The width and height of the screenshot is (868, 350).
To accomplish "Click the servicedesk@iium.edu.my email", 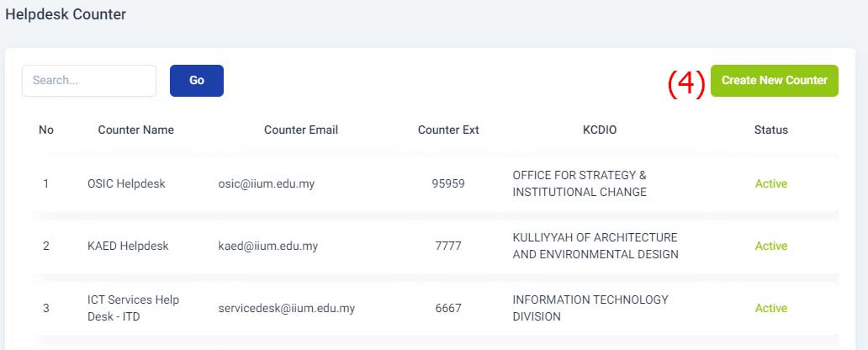I will pos(287,308).
